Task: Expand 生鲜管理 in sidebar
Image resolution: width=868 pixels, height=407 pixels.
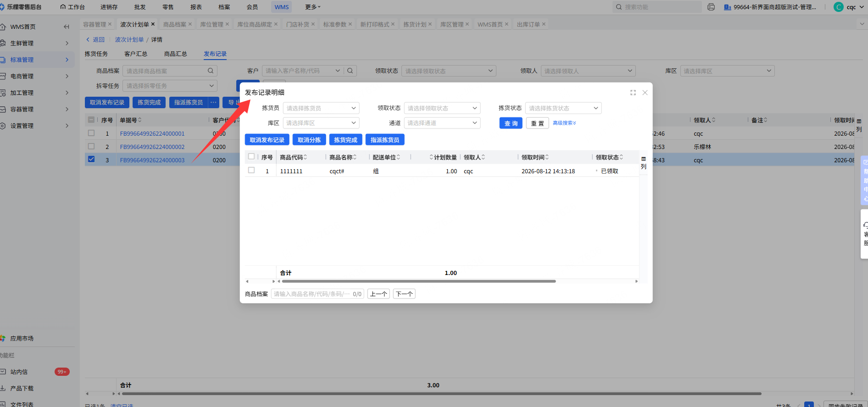Action: coord(37,43)
